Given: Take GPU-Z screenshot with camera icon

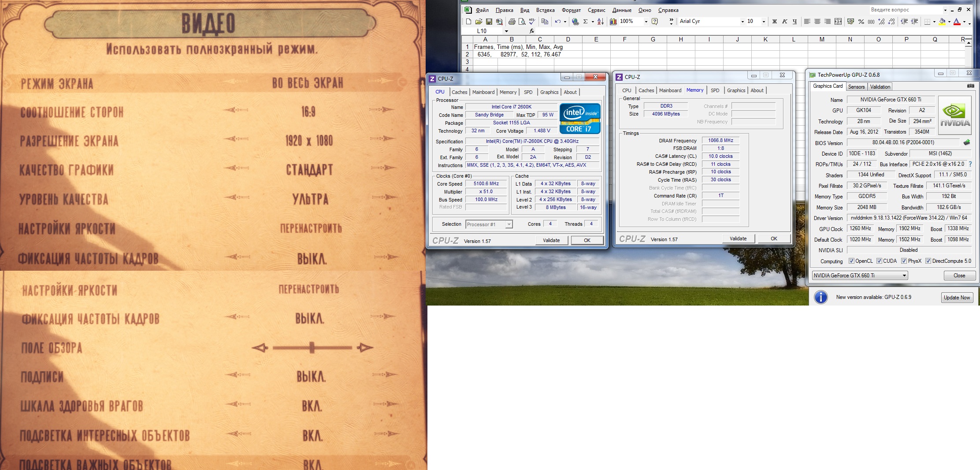Looking at the screenshot, I should 970,86.
